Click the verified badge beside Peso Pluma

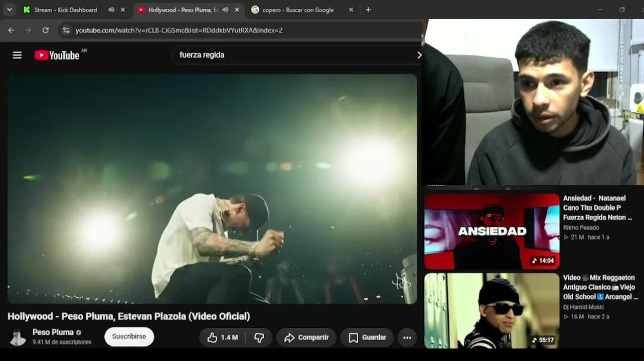(79, 332)
